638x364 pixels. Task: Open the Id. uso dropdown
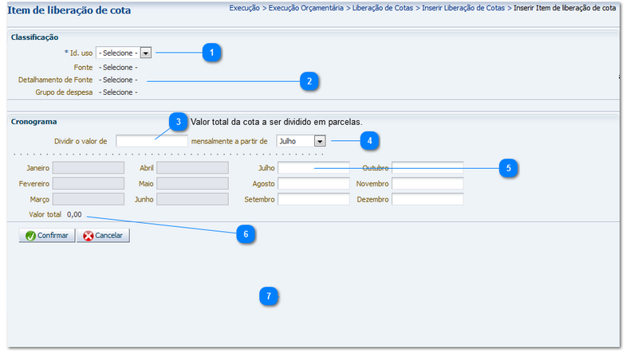click(x=124, y=53)
